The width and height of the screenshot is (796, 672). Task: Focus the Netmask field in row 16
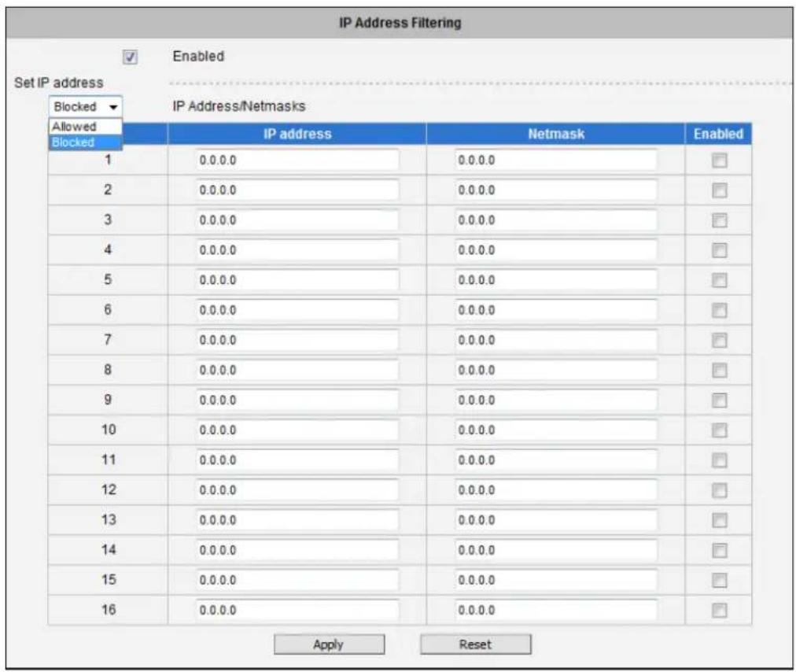[556, 610]
